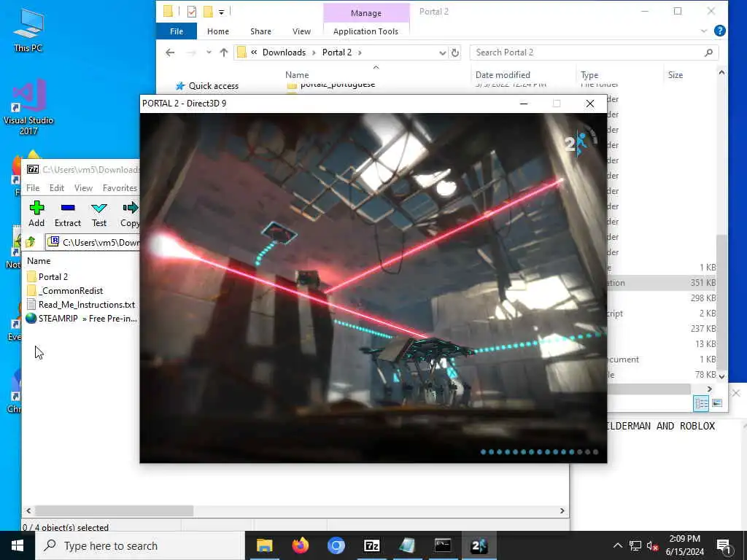Screen dimensions: 747x560
Task: Open the Edit menu in 7-Zip
Action: [57, 187]
